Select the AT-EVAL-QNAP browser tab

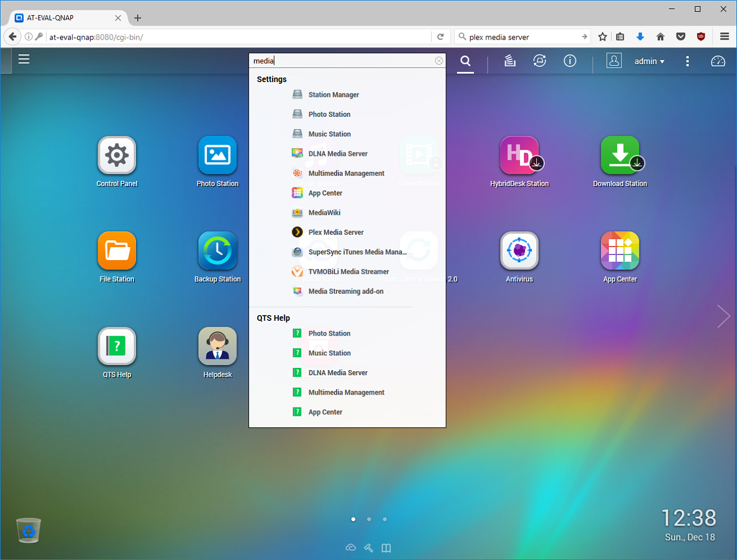(68, 18)
